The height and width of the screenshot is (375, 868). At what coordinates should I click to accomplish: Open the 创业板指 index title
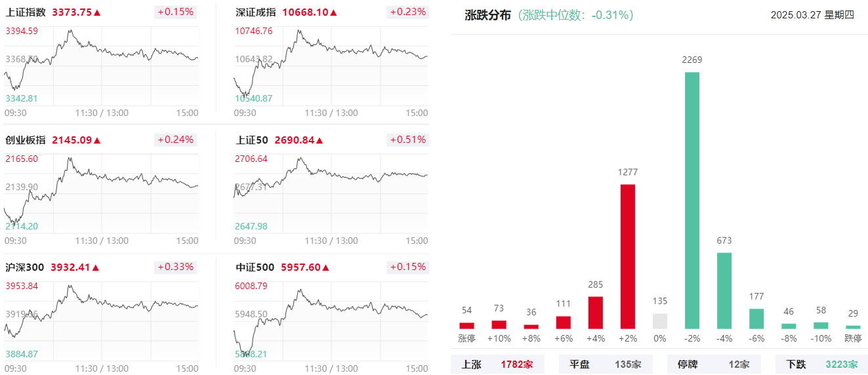pos(26,140)
